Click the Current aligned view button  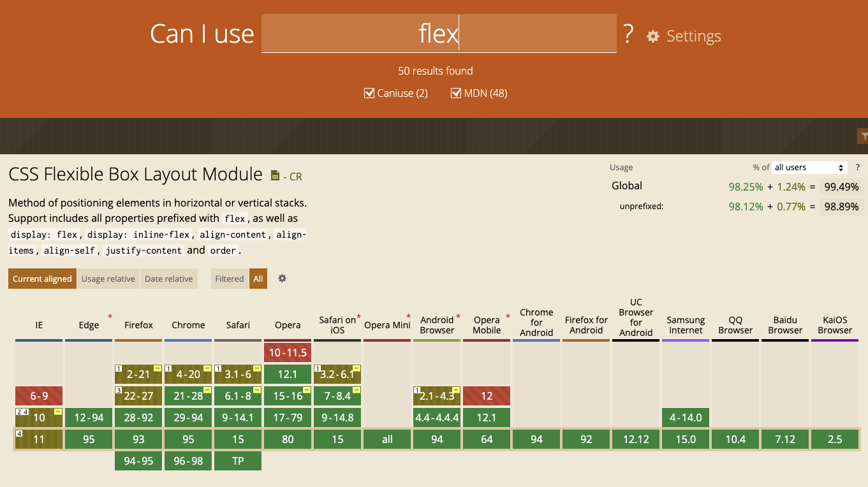coord(41,279)
